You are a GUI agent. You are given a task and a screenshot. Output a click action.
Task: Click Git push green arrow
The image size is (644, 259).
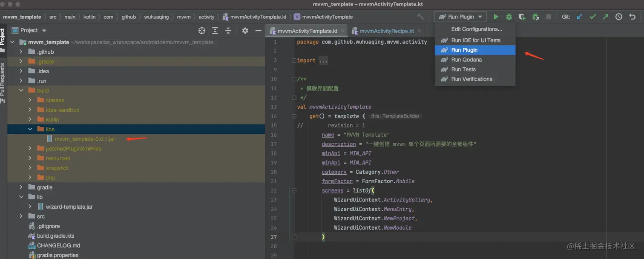[x=606, y=17]
